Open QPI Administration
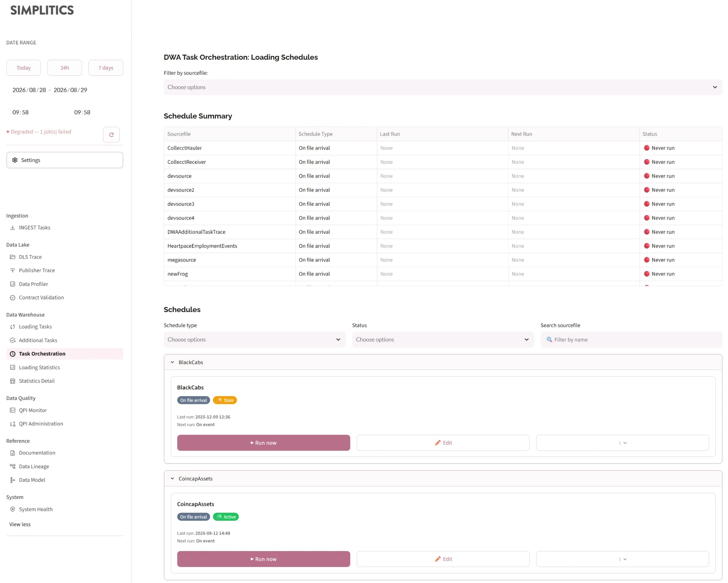 pyautogui.click(x=41, y=424)
